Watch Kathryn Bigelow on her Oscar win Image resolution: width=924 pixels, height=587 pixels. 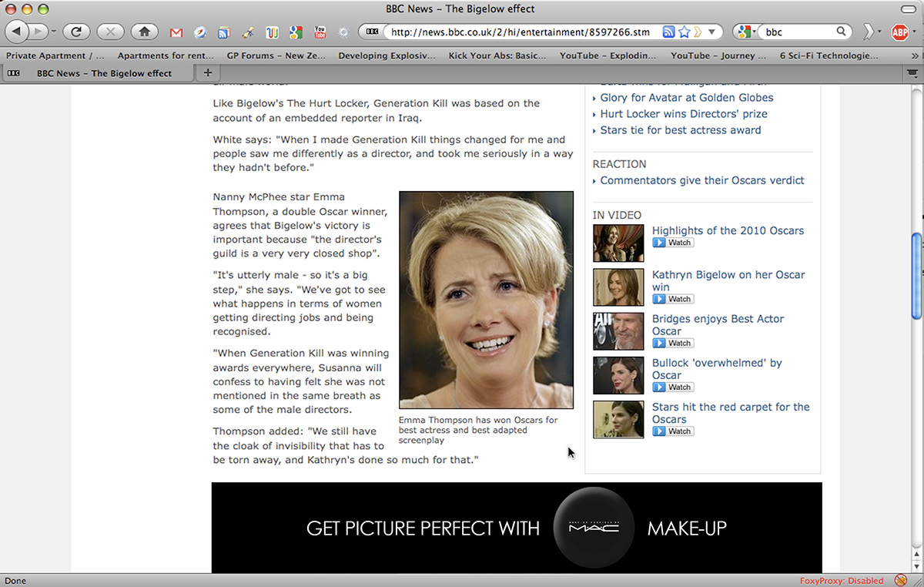pos(673,299)
